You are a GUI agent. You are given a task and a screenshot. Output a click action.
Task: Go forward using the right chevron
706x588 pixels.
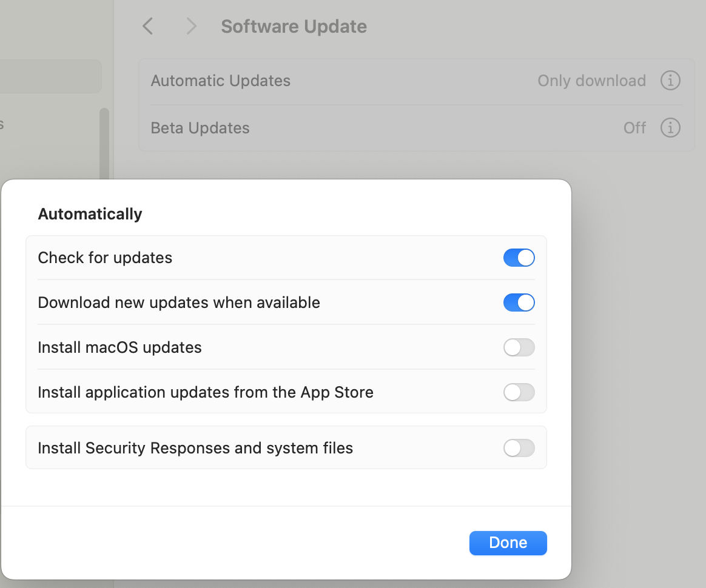[192, 26]
